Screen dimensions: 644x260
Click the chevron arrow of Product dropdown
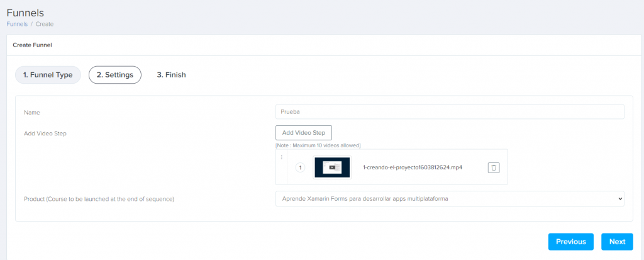tap(619, 199)
